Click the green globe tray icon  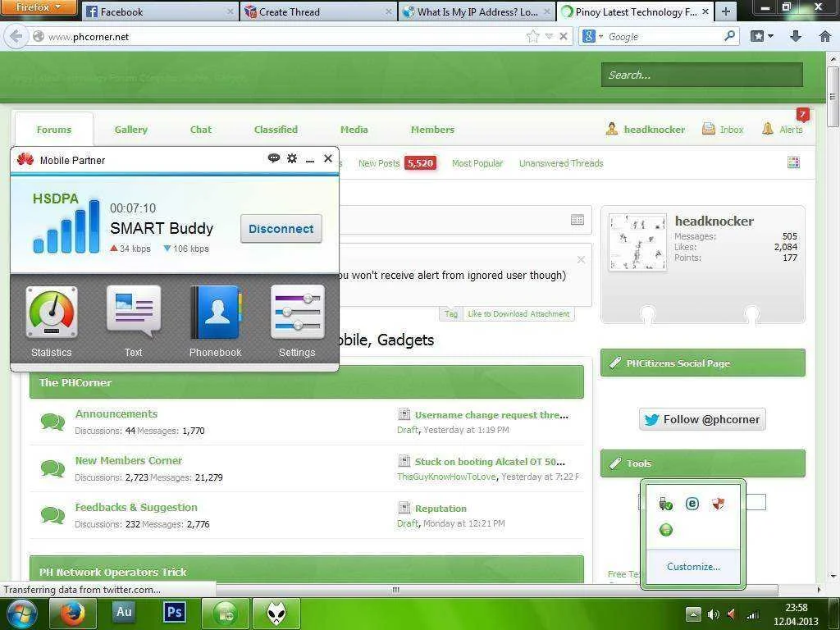(666, 530)
